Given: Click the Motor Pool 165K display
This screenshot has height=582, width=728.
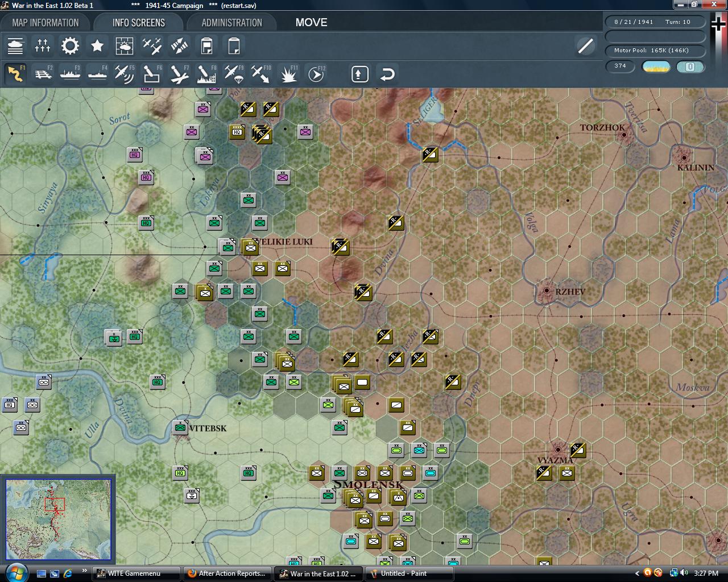Looking at the screenshot, I should [x=655, y=51].
